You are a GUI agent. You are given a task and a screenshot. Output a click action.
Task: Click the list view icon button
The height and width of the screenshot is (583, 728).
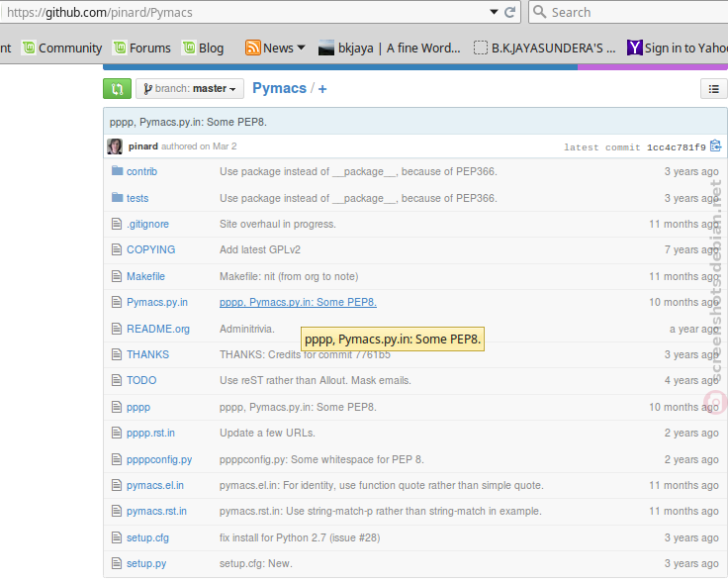[713, 89]
